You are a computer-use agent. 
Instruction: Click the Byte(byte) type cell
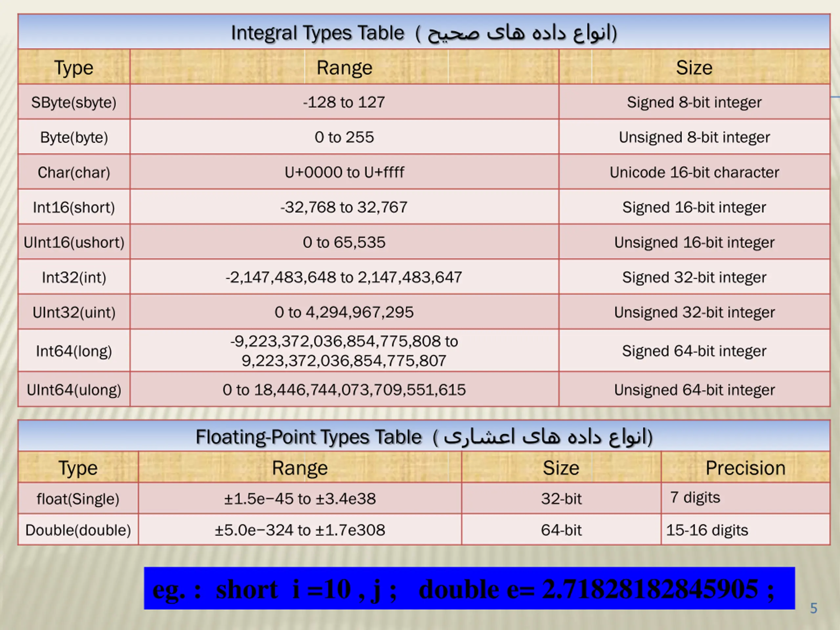[74, 137]
